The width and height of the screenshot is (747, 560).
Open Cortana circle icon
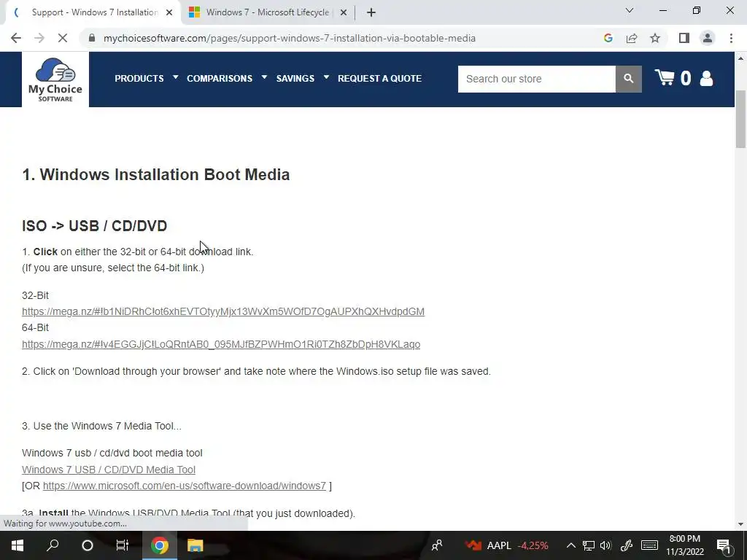click(88, 545)
